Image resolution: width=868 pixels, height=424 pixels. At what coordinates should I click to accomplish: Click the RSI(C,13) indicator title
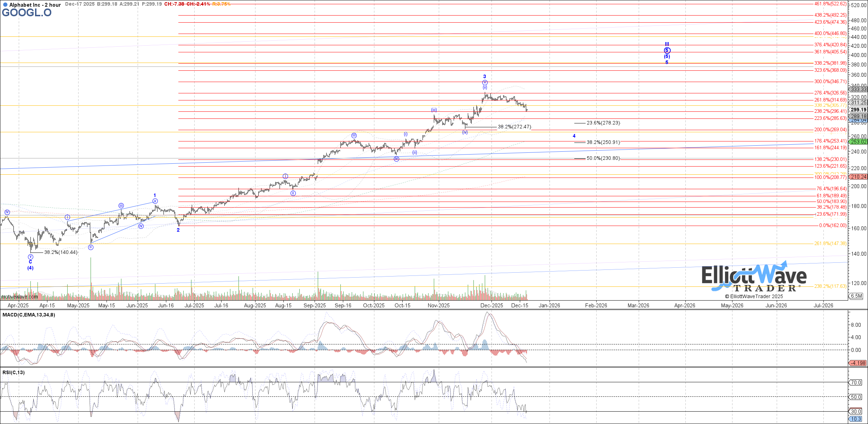(x=14, y=372)
